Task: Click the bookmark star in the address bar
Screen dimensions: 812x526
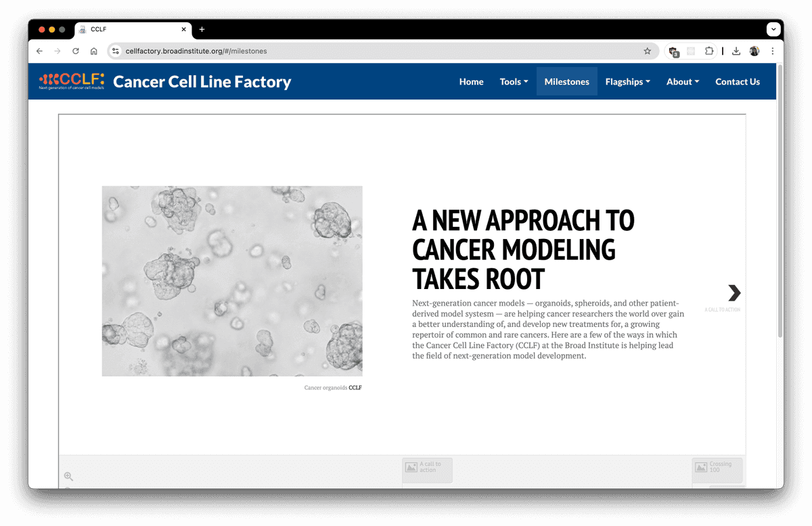Action: tap(647, 51)
